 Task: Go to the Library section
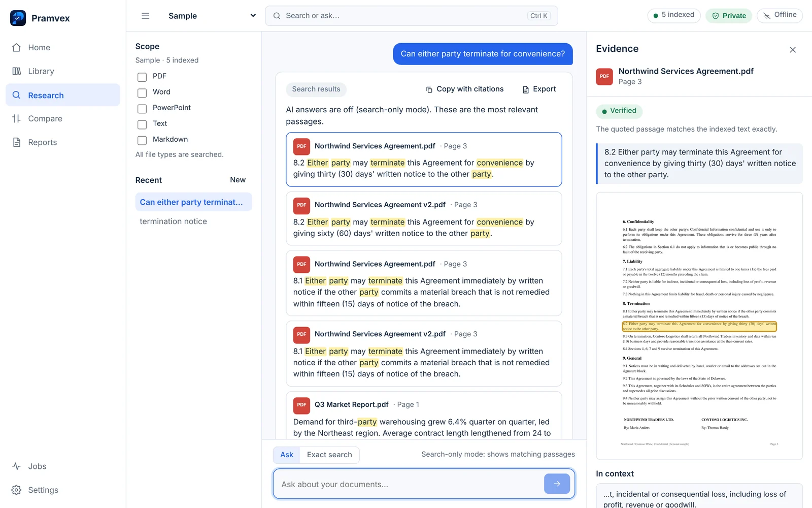(x=63, y=71)
